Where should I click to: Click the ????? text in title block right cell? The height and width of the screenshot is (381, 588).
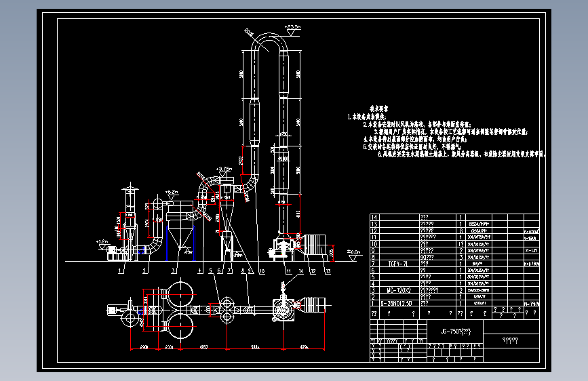click(511, 340)
